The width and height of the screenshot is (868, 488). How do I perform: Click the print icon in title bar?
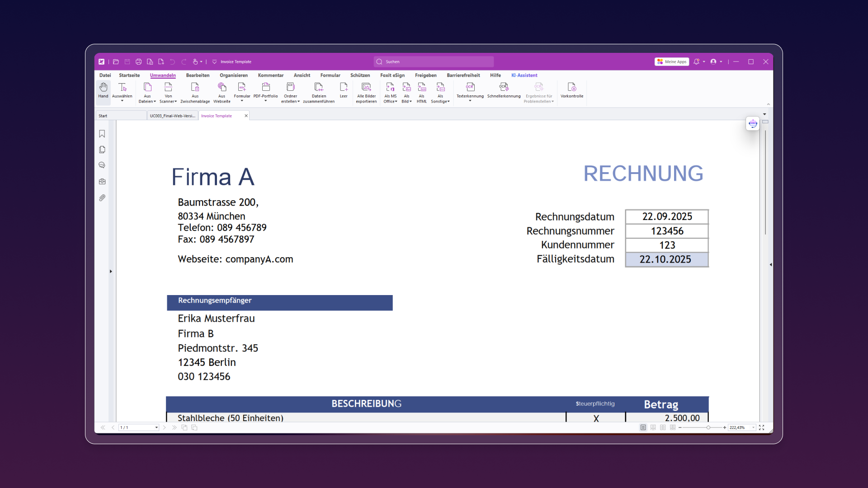pyautogui.click(x=139, y=62)
